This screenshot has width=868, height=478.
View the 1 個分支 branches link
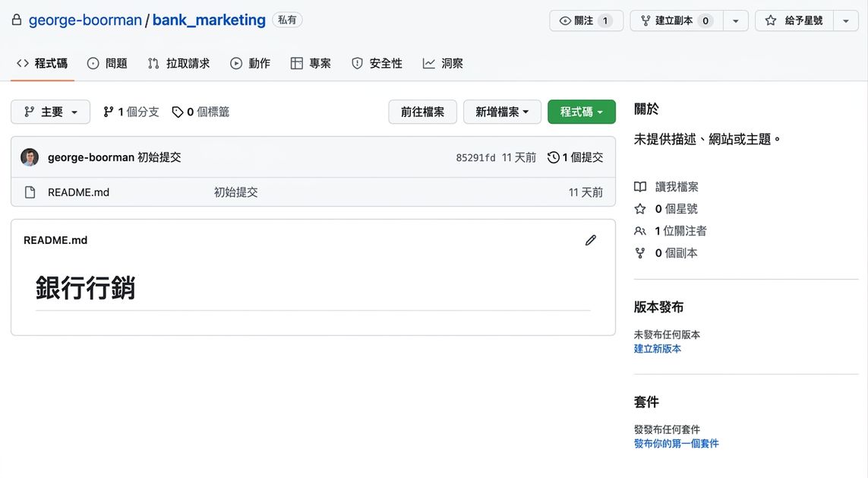pos(131,112)
